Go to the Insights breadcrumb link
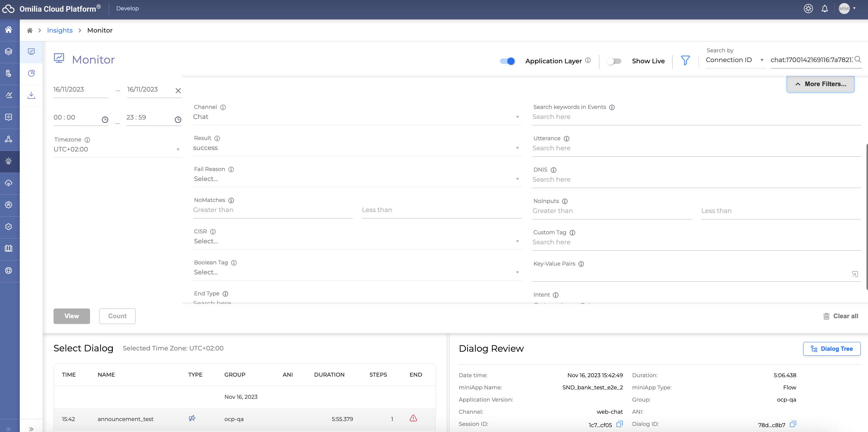 (60, 30)
